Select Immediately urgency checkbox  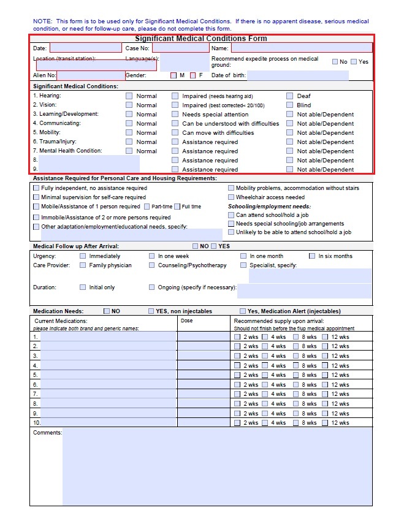coord(83,256)
